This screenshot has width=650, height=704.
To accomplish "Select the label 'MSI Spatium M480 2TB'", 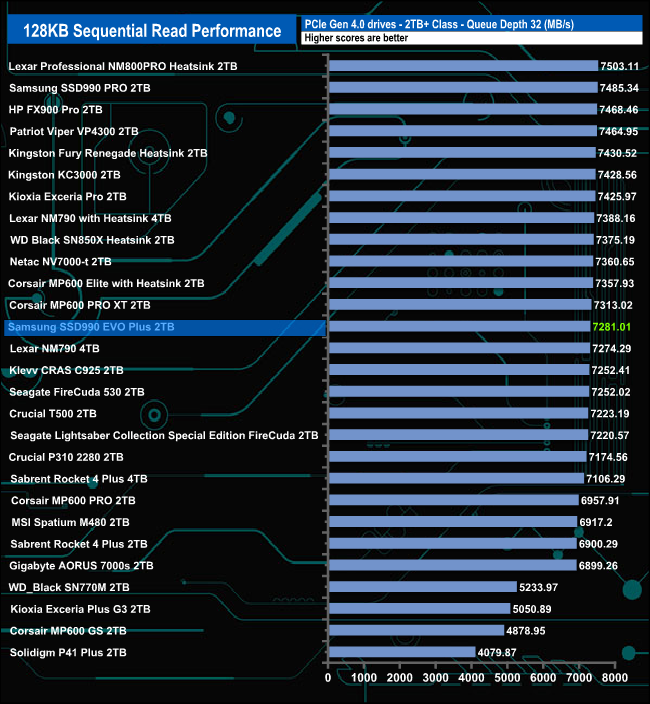I will pos(70,522).
